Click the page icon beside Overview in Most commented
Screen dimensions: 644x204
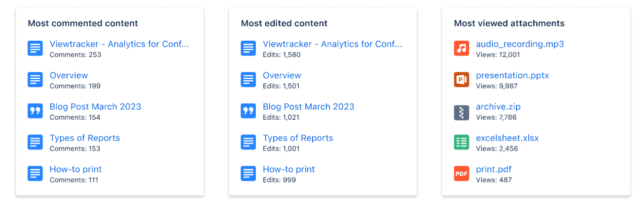(35, 80)
